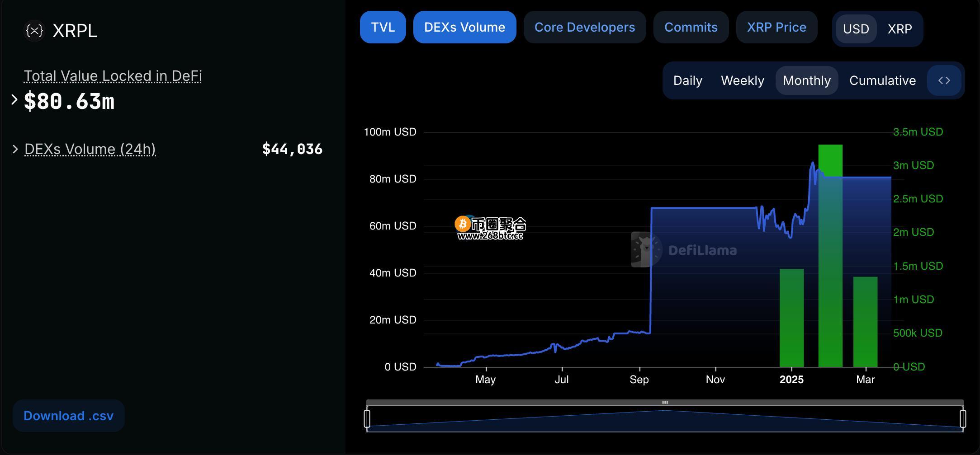Select the Daily interval tab

(688, 80)
